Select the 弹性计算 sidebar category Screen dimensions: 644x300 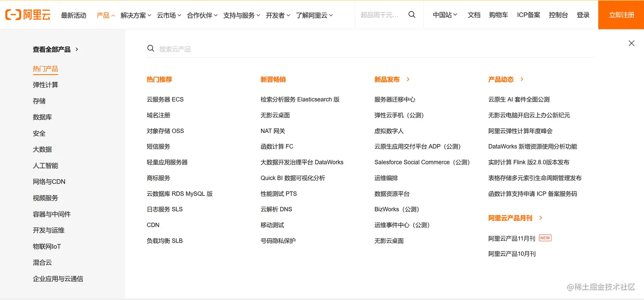[45, 85]
